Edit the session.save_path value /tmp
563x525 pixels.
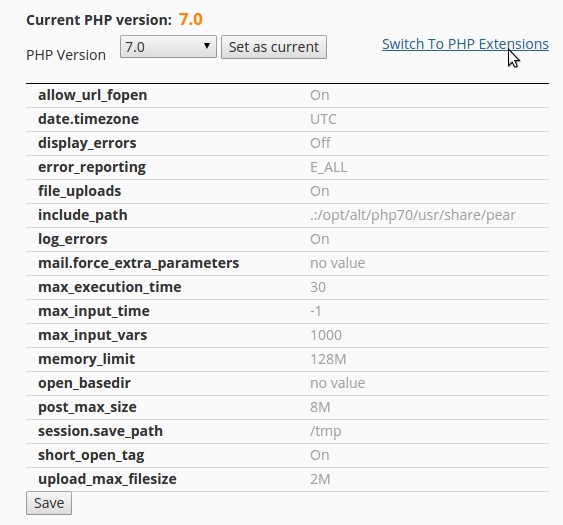tap(325, 431)
